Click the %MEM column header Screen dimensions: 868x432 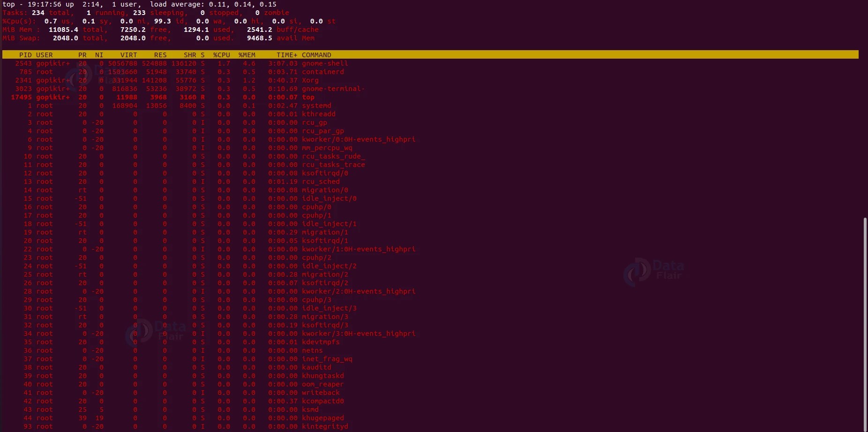(247, 55)
